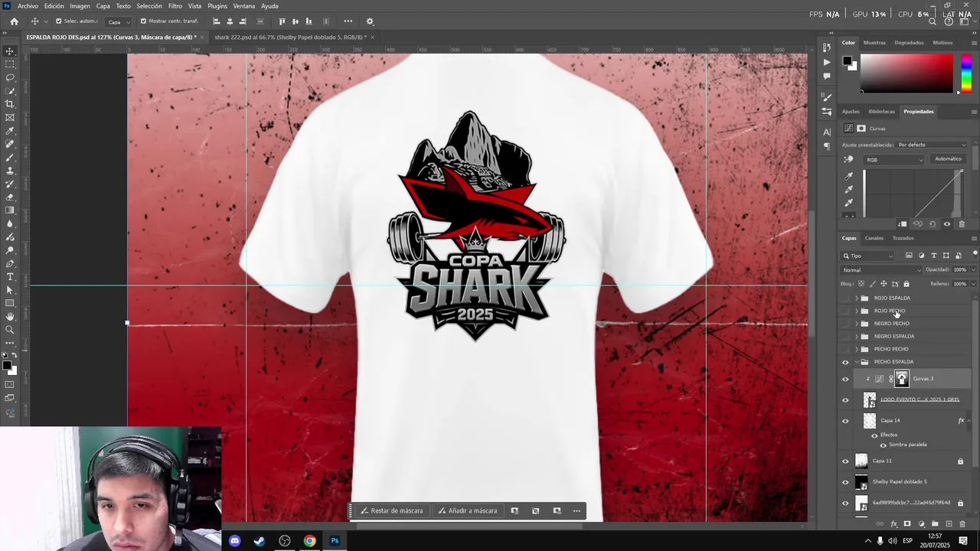Expand the ROJO ESPALDA group
Image resolution: width=980 pixels, height=551 pixels.
coord(857,298)
